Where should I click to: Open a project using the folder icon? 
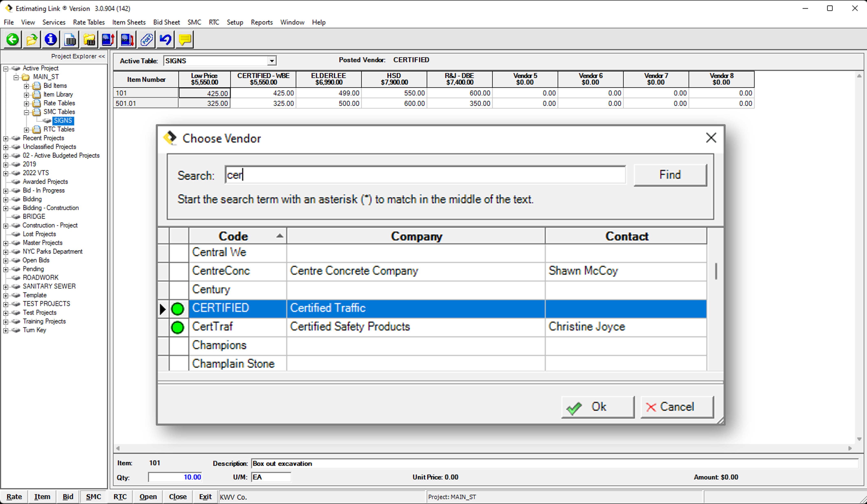(x=31, y=39)
